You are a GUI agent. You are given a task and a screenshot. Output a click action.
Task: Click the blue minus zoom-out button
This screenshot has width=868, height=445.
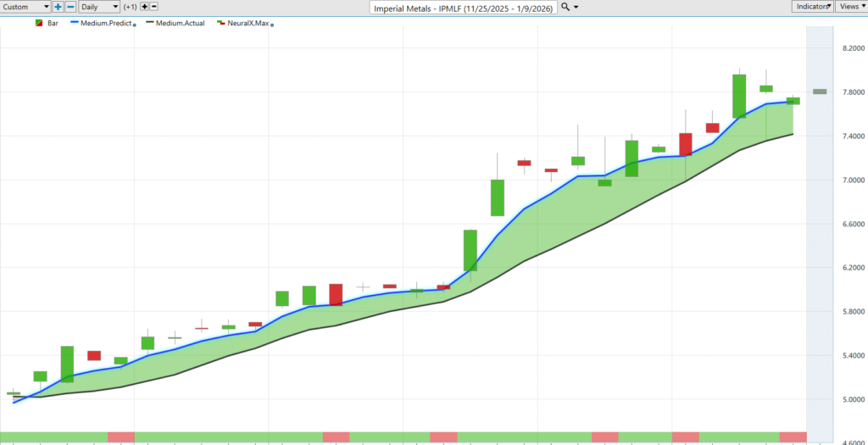[x=70, y=7]
